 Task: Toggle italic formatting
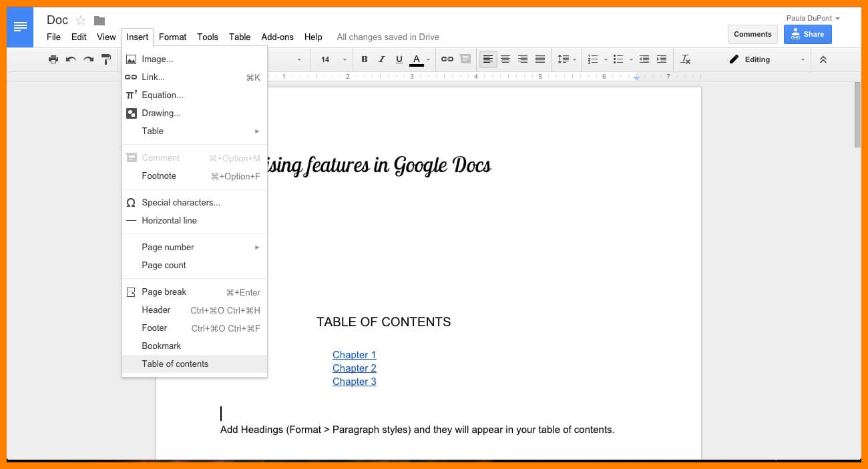tap(382, 59)
